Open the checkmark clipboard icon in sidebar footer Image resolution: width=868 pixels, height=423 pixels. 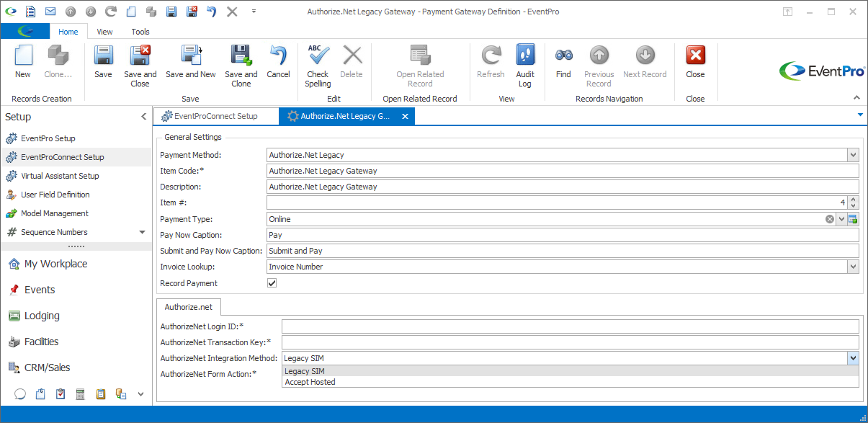(x=61, y=394)
